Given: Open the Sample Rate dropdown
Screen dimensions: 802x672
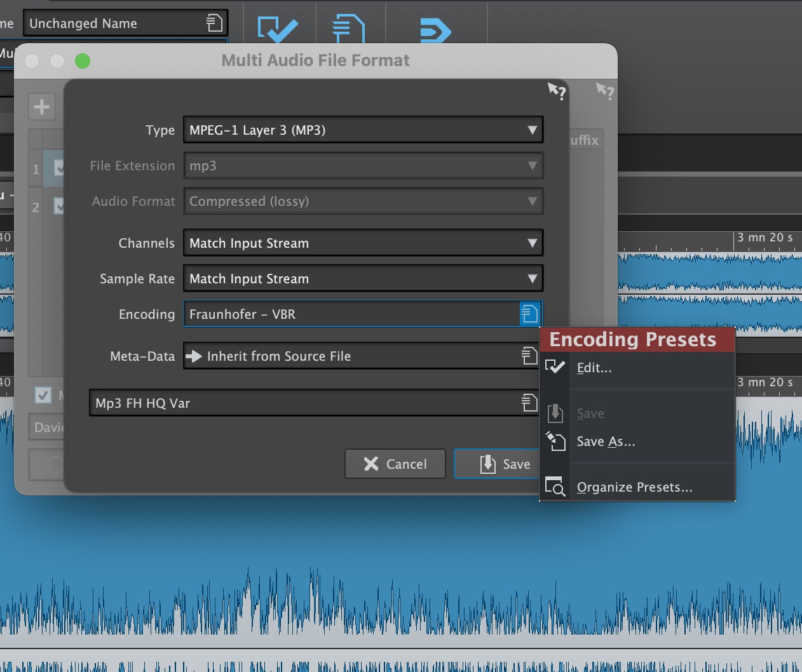Looking at the screenshot, I should (x=363, y=278).
